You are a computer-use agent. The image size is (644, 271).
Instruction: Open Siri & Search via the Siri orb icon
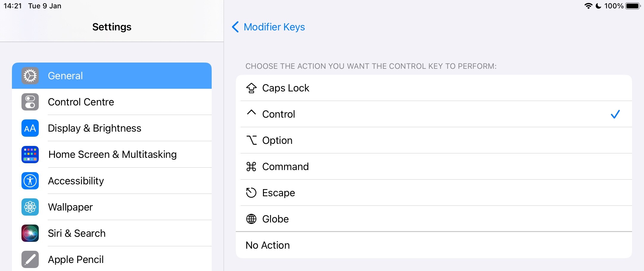30,233
